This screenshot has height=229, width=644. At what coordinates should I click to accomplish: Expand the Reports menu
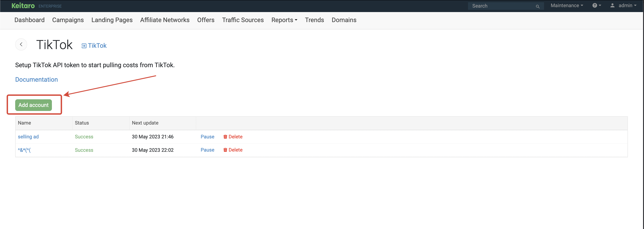point(284,20)
